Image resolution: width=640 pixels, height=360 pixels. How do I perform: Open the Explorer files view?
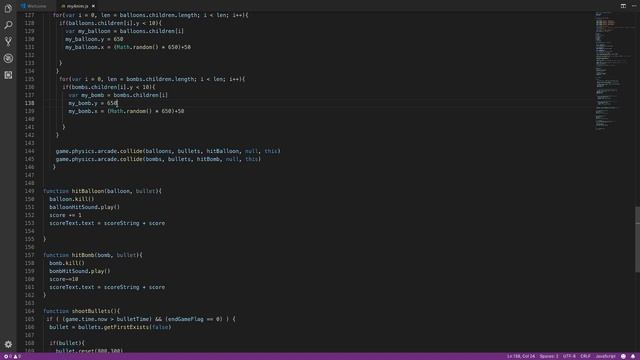point(8,9)
